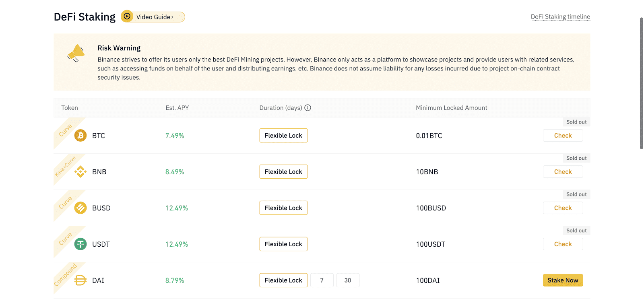Click the 100DAI minimum locked amount
Viewport: 644px width, 303px height.
point(428,280)
